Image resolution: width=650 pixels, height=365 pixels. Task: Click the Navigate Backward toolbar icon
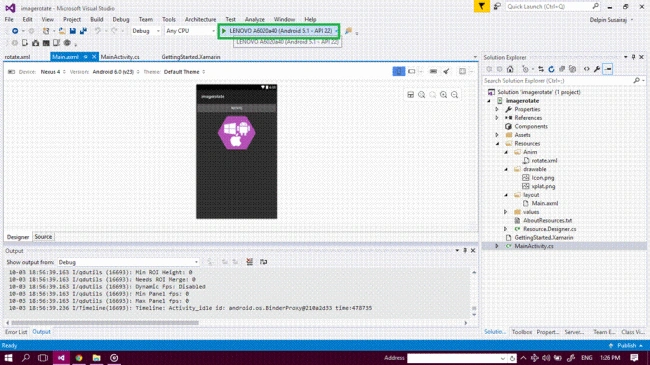15,31
